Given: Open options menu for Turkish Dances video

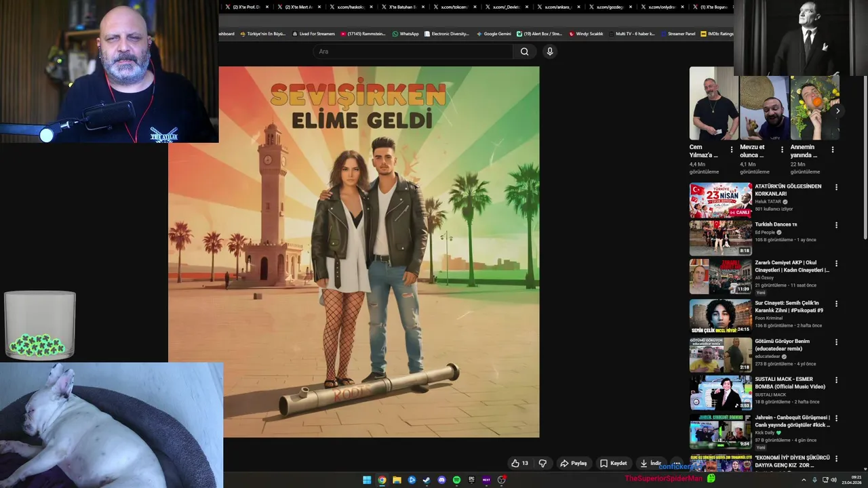Looking at the screenshot, I should (x=836, y=225).
